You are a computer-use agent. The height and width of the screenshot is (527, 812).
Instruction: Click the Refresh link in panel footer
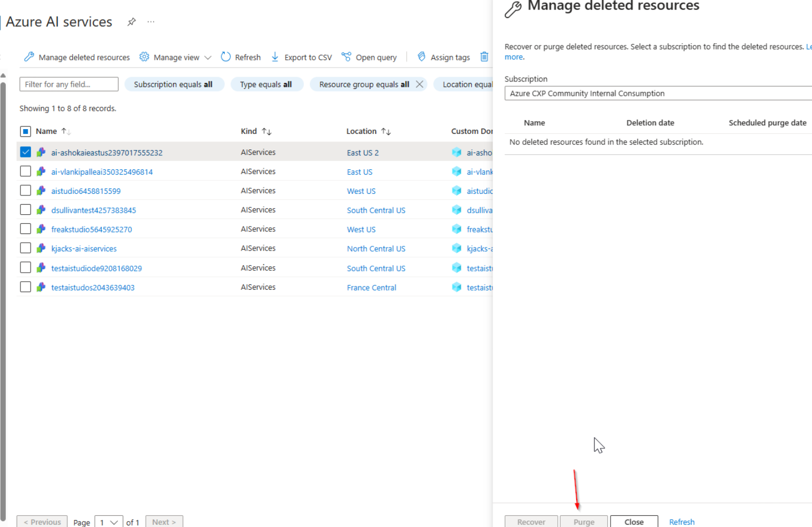(x=682, y=522)
